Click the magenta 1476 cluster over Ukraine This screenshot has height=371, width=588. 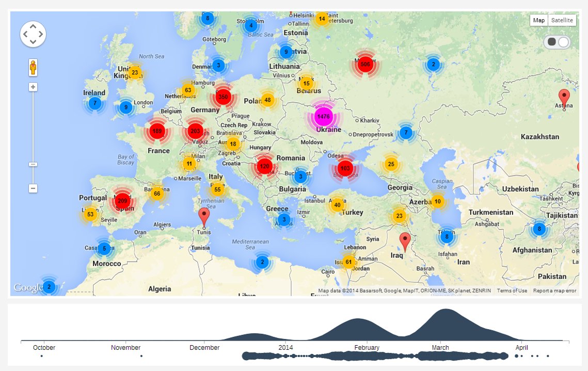pos(323,116)
